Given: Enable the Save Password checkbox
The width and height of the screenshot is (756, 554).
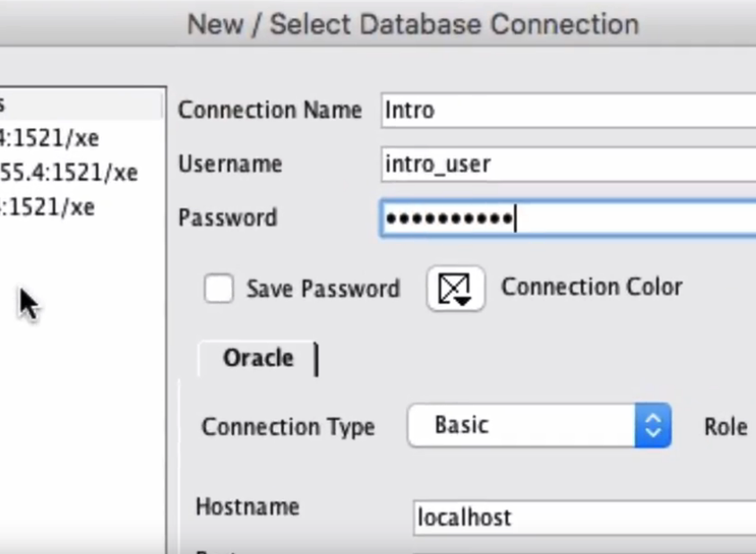Looking at the screenshot, I should coord(219,289).
